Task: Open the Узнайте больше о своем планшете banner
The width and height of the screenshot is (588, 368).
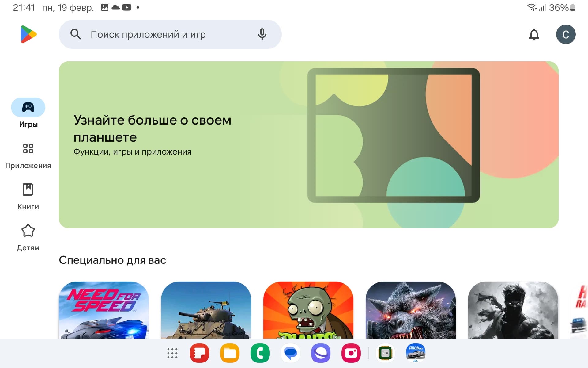Action: click(x=308, y=145)
